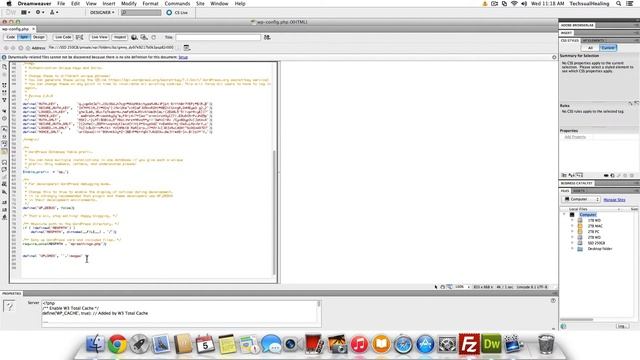
Task: Open the Edit menu
Action: [76, 3]
